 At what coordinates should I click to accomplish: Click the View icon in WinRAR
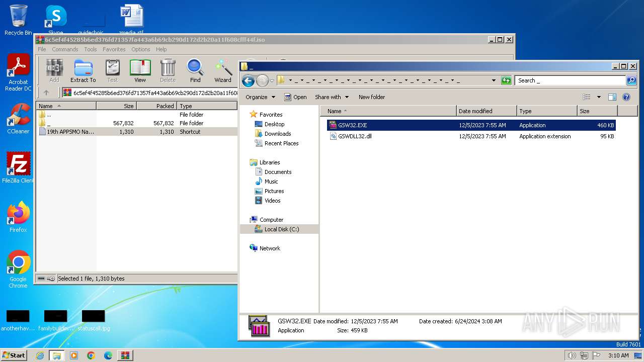point(140,70)
